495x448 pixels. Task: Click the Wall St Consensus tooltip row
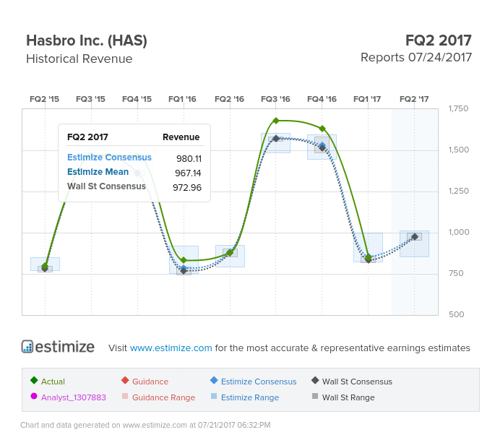pyautogui.click(x=134, y=186)
